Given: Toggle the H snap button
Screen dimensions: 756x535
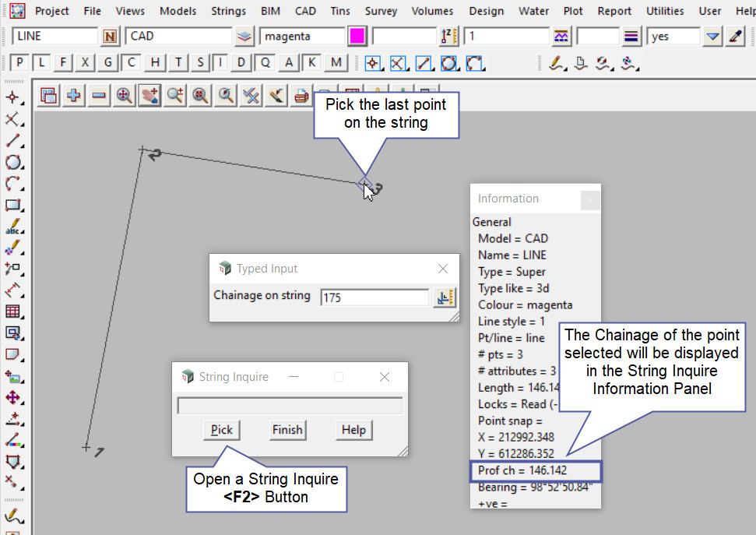Looking at the screenshot, I should point(155,63).
